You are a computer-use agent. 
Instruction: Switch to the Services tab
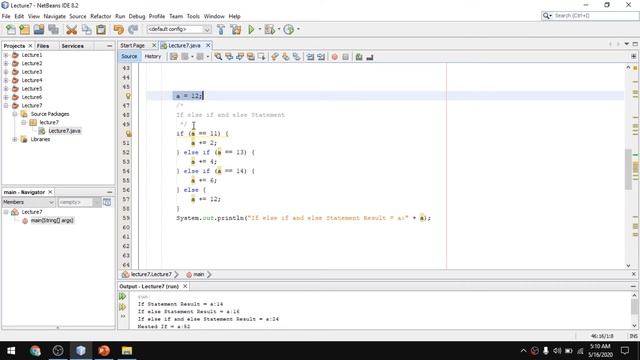[73, 46]
